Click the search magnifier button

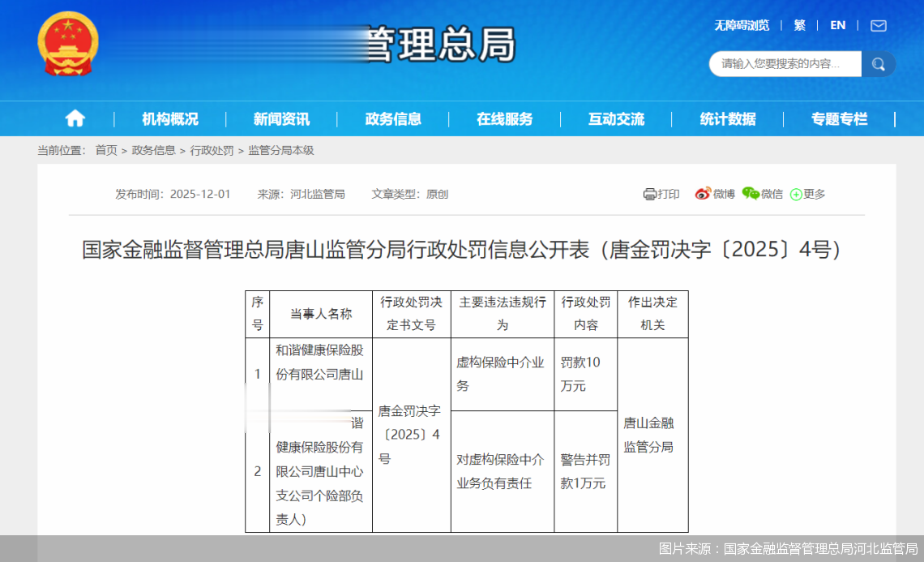878,64
